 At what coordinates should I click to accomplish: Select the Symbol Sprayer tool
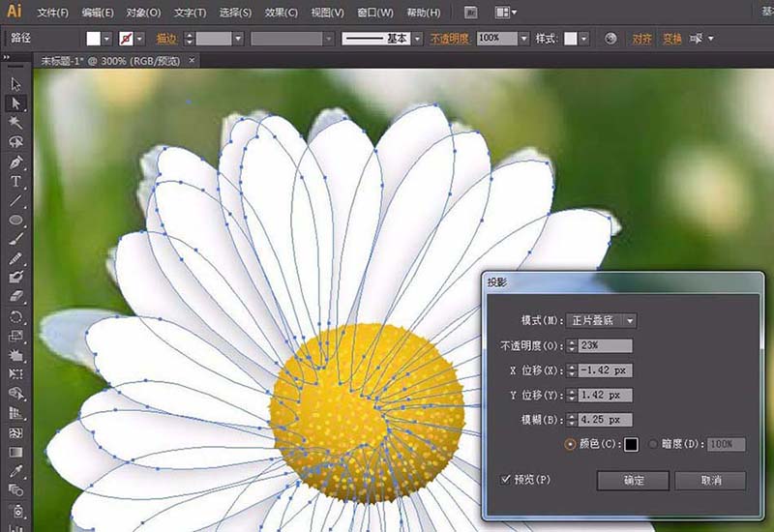pos(15,511)
